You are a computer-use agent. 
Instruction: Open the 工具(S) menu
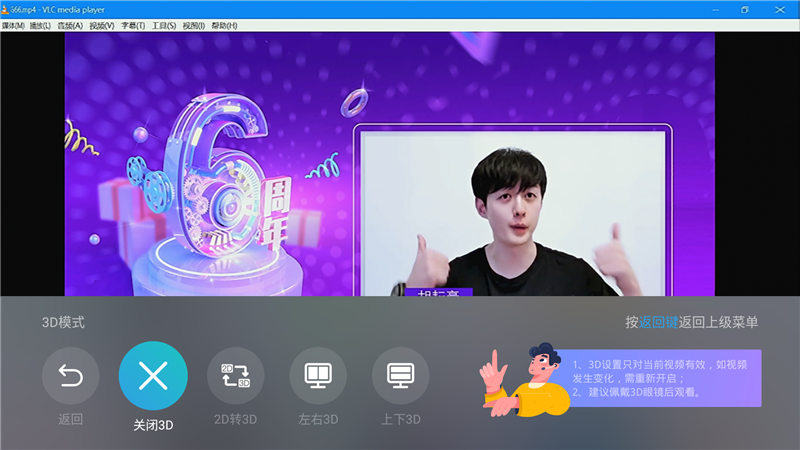(x=164, y=26)
